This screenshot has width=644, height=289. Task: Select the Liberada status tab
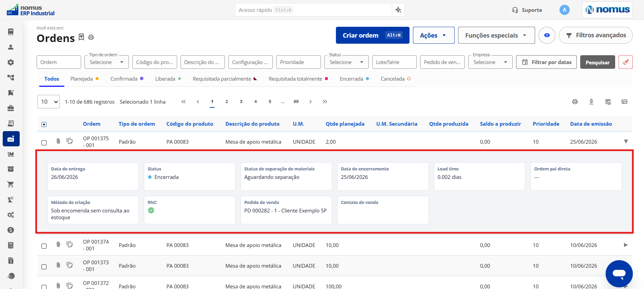168,79
